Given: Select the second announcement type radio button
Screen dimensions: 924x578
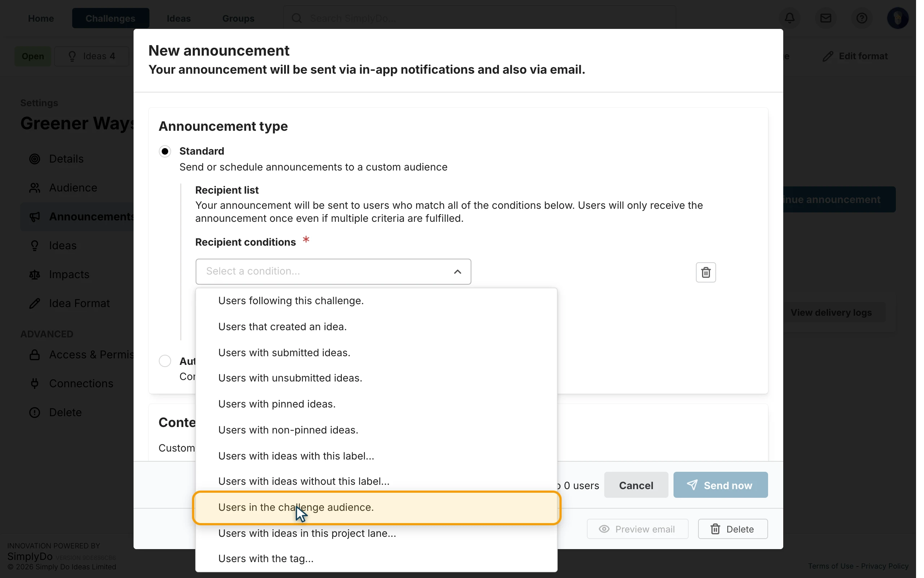Looking at the screenshot, I should coord(165,361).
